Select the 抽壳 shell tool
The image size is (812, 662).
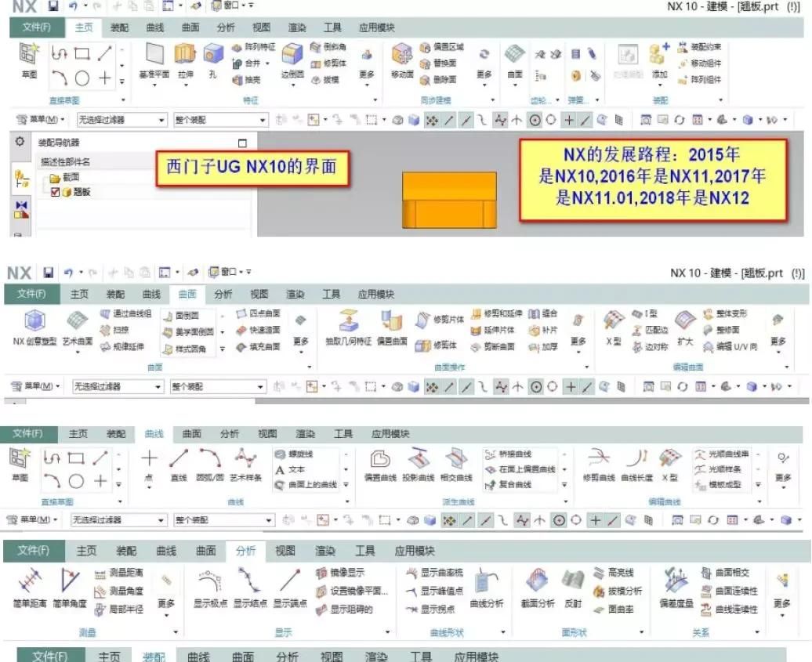(246, 80)
